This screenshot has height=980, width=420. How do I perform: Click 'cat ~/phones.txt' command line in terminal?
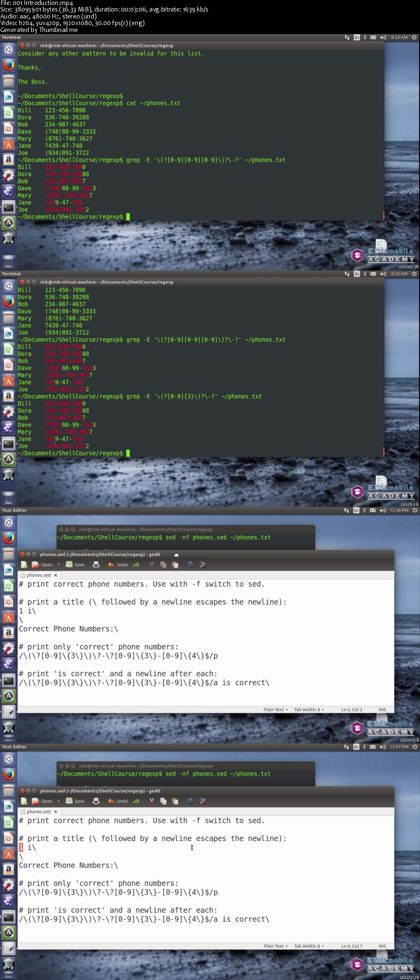pyautogui.click(x=99, y=103)
